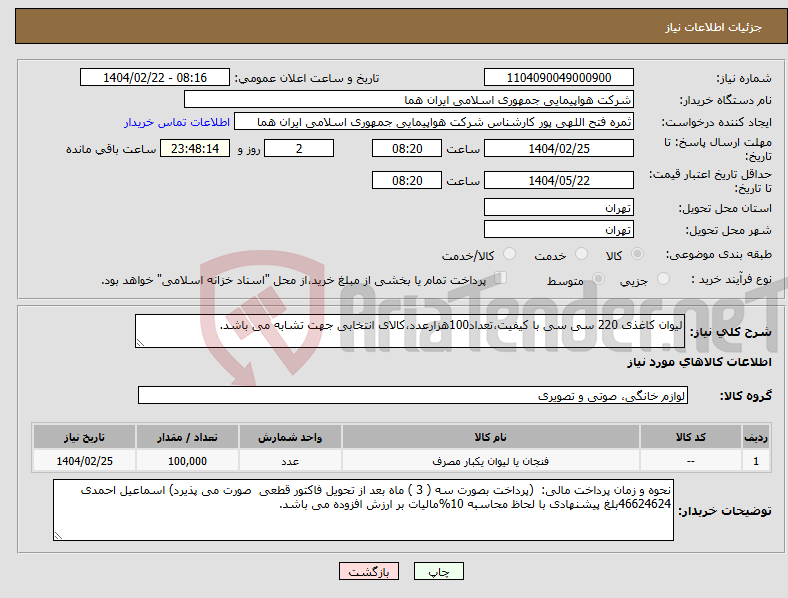This screenshot has width=788, height=598.
Task: Click the description textarea resize grip
Action: 140,343
